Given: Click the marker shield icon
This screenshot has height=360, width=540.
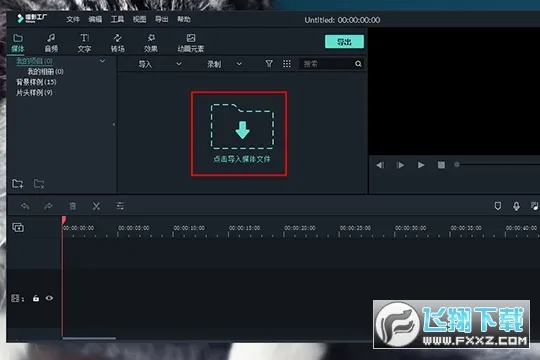Looking at the screenshot, I should click(498, 206).
